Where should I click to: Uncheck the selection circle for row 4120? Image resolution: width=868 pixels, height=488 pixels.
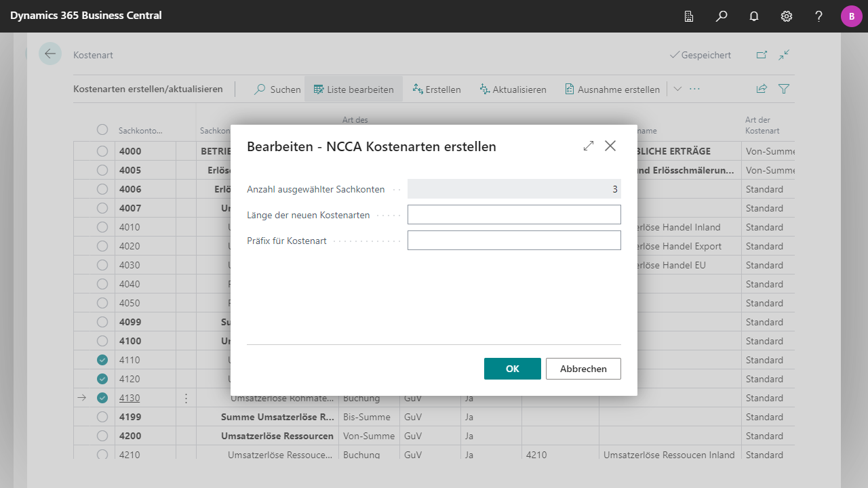(x=102, y=379)
